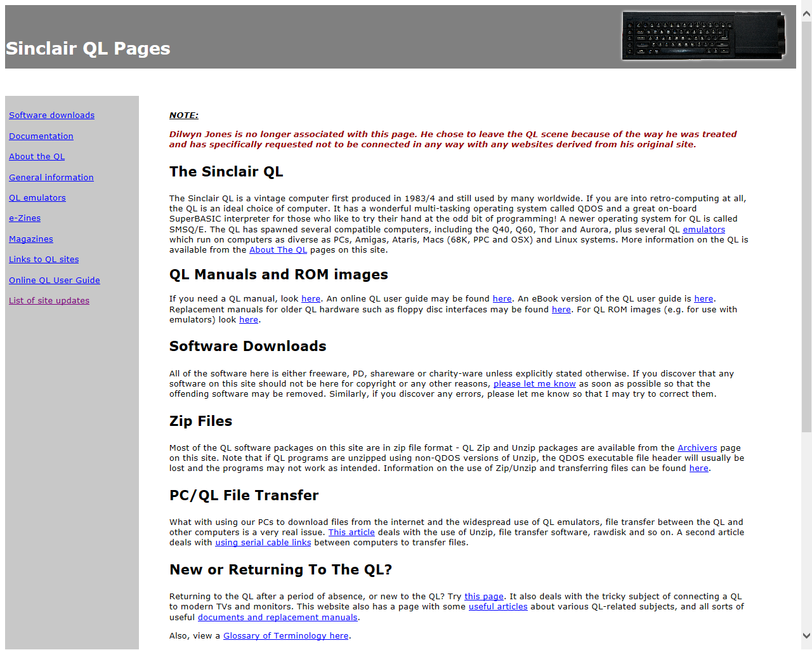Visit the About the QL page
812x650 pixels.
tap(36, 156)
